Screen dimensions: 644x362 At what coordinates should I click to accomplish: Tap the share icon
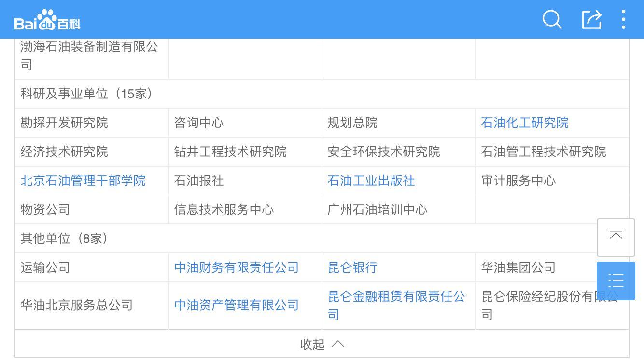pos(591,20)
